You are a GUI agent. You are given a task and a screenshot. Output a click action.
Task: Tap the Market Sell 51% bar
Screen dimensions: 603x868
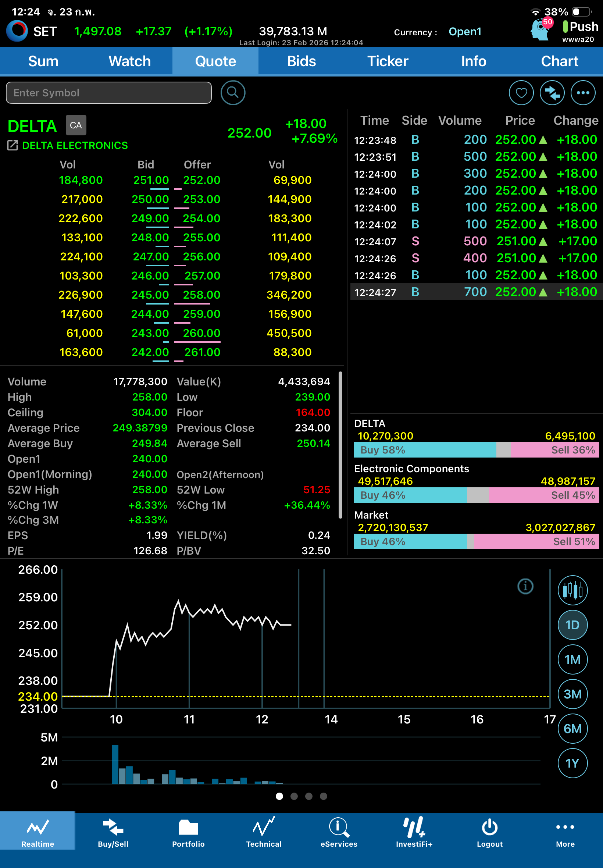[536, 541]
